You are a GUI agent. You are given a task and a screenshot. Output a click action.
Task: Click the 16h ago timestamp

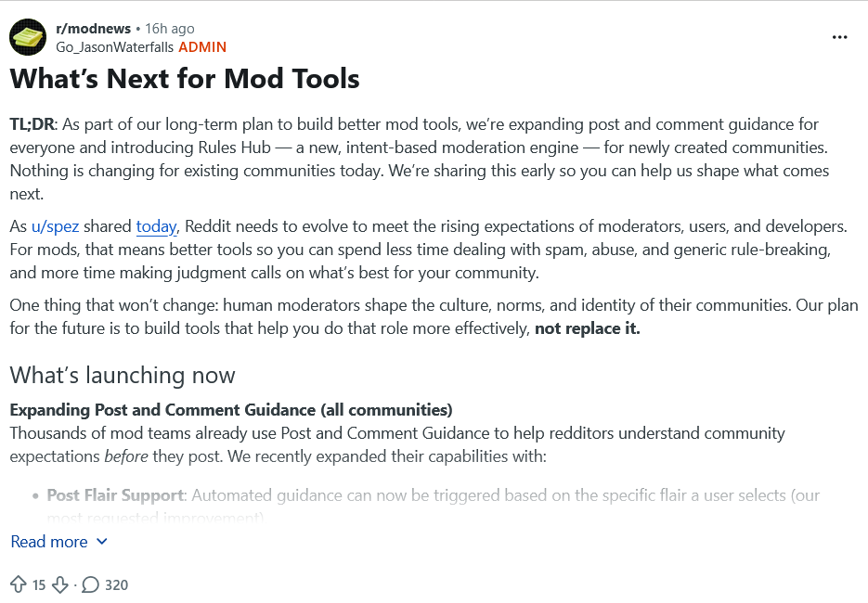pyautogui.click(x=169, y=28)
